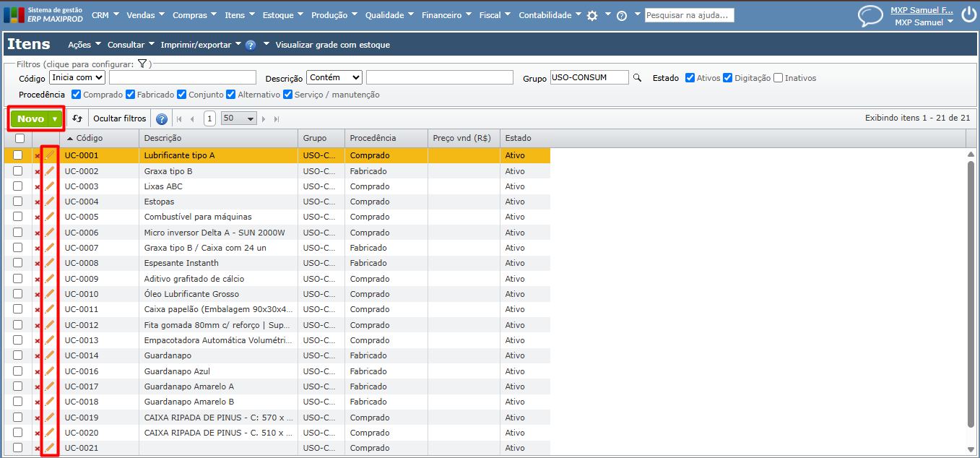980x458 pixels.
Task: Go to next page arrow
Action: click(264, 119)
